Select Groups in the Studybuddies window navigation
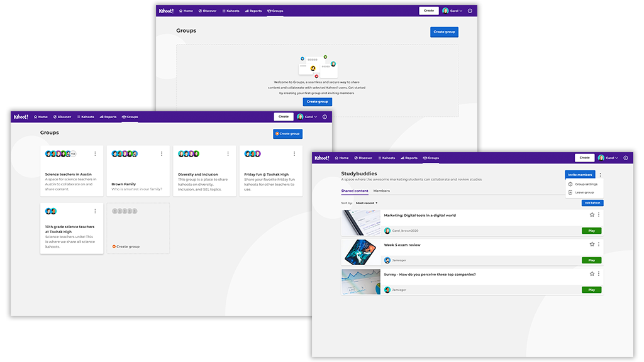Image resolution: width=644 pixels, height=362 pixels. [431, 158]
